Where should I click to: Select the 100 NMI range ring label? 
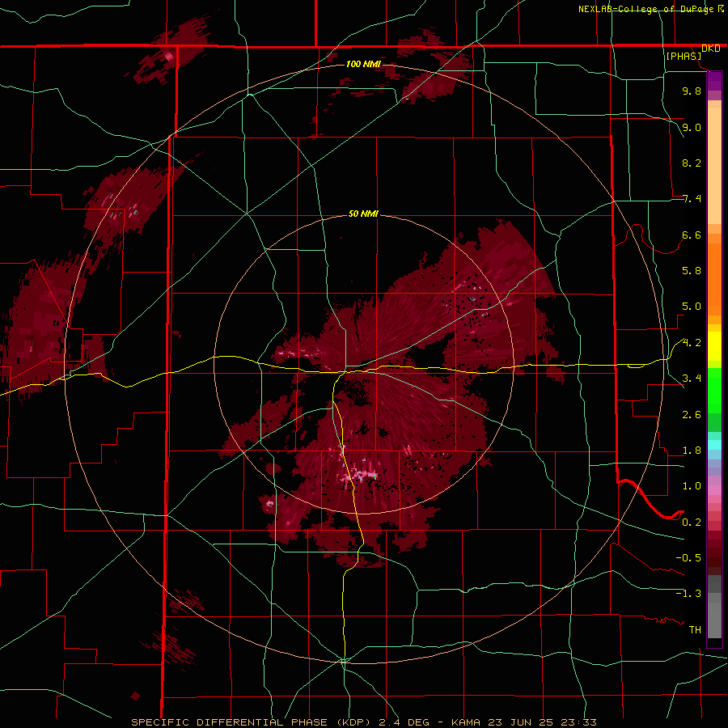(363, 64)
